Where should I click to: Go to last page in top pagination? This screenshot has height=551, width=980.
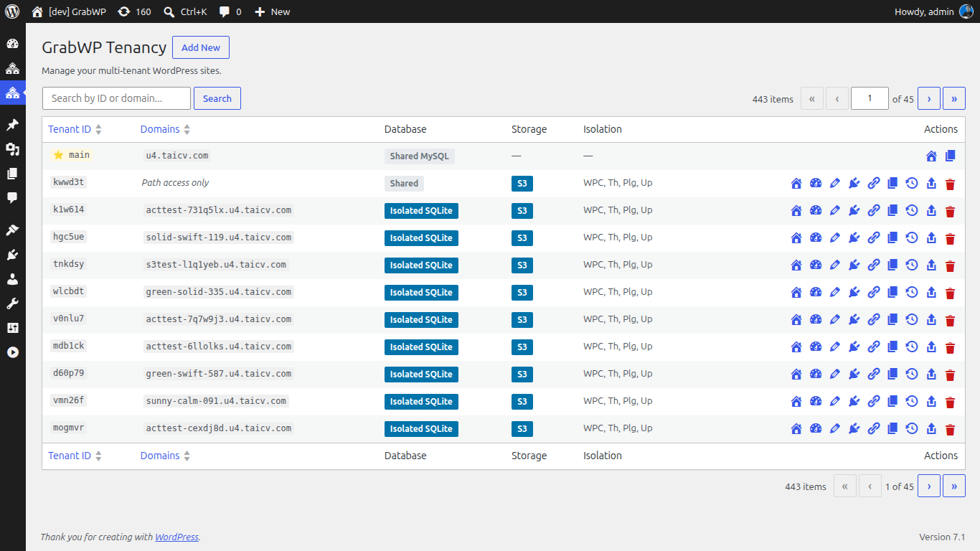(x=954, y=98)
